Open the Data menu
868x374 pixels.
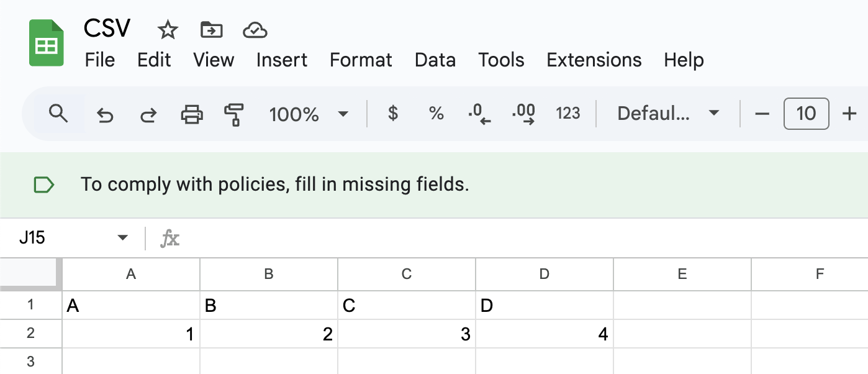[x=435, y=60]
